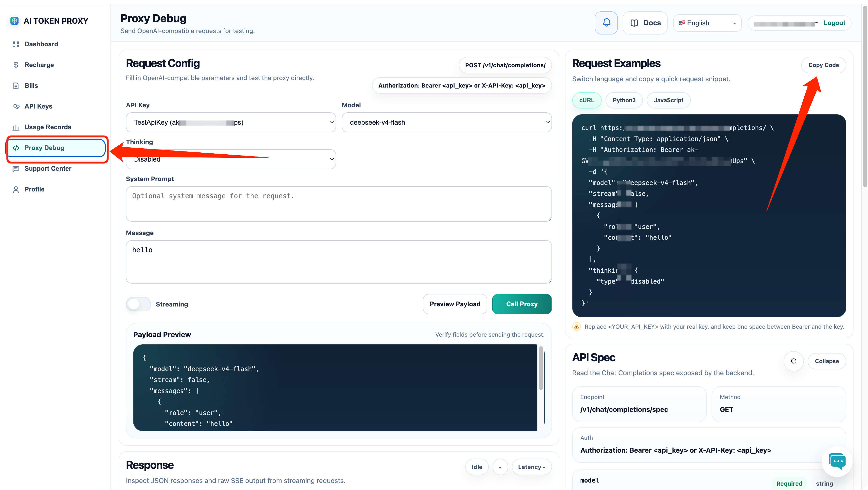Expand the API Key dropdown
This screenshot has width=868, height=490.
pyautogui.click(x=231, y=122)
